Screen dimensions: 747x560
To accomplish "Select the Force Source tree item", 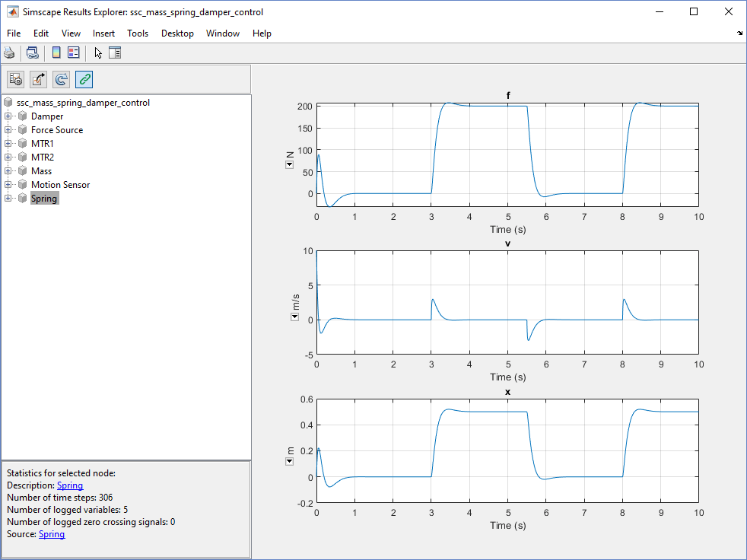I will (57, 130).
